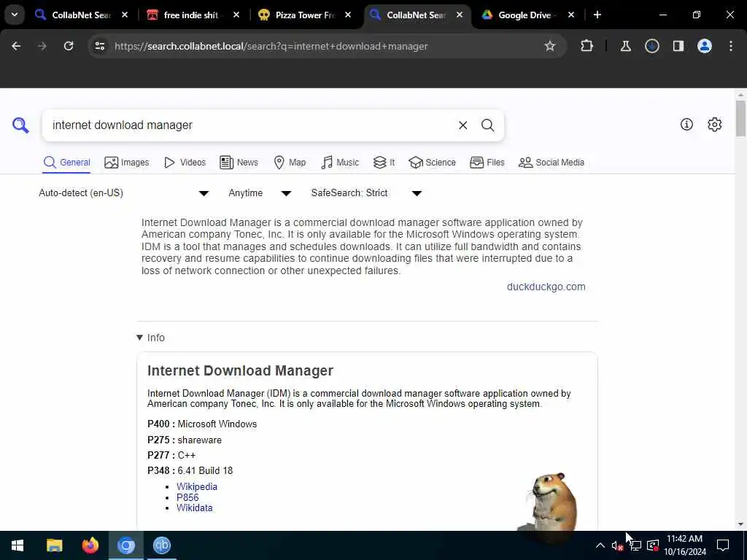Open a new browser tab
The height and width of the screenshot is (560, 747).
click(x=597, y=15)
